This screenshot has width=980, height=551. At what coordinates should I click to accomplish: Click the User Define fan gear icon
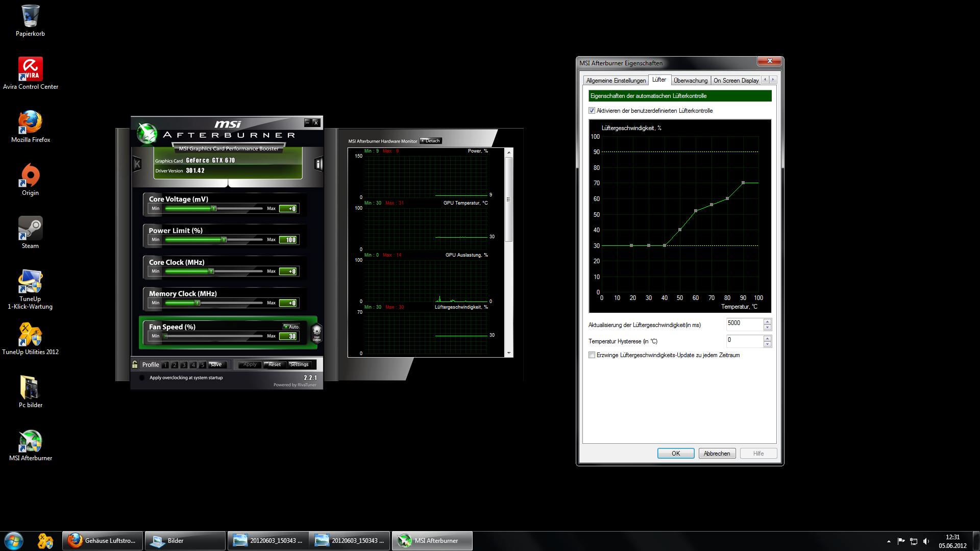tap(316, 333)
